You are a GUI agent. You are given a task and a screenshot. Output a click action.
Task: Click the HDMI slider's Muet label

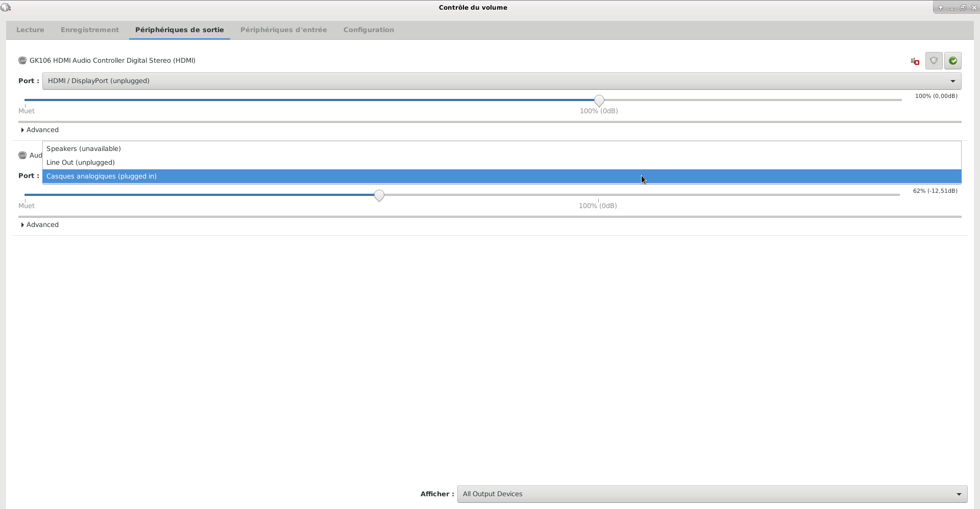[x=27, y=111]
